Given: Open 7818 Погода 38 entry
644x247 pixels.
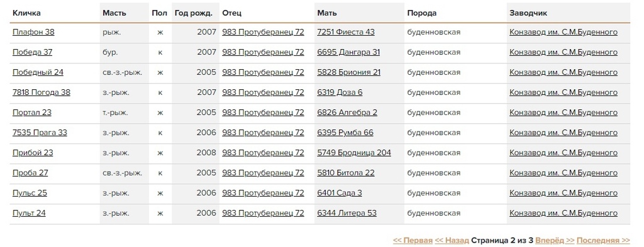Looking at the screenshot, I should 42,92.
